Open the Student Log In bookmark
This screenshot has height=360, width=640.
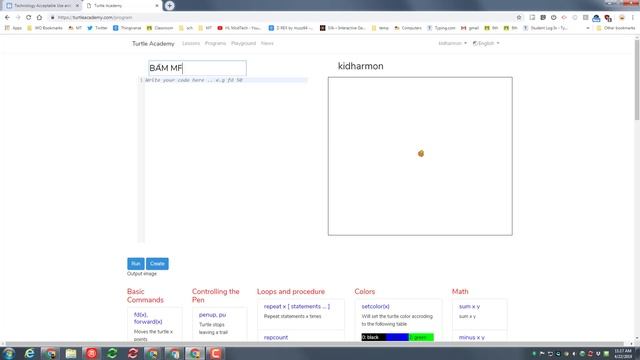click(545, 28)
